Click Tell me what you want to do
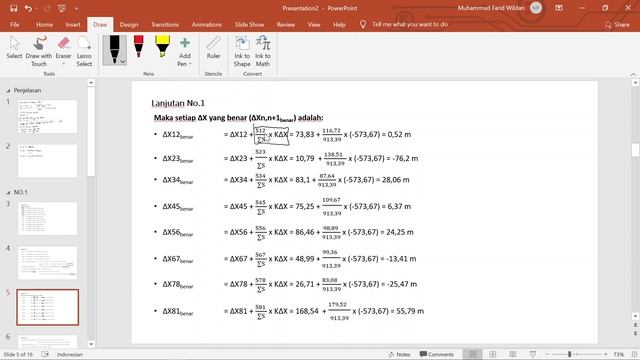The image size is (640, 360). pos(410,24)
